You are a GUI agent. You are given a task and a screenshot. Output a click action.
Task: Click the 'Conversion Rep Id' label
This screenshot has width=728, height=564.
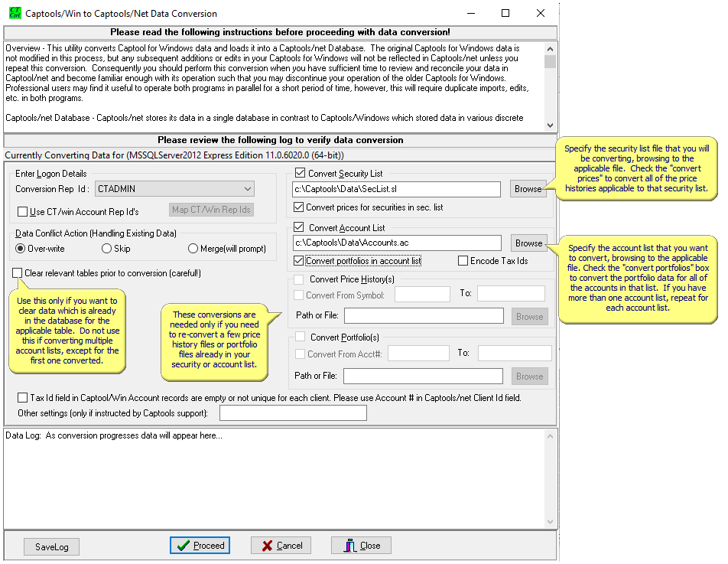(52, 189)
